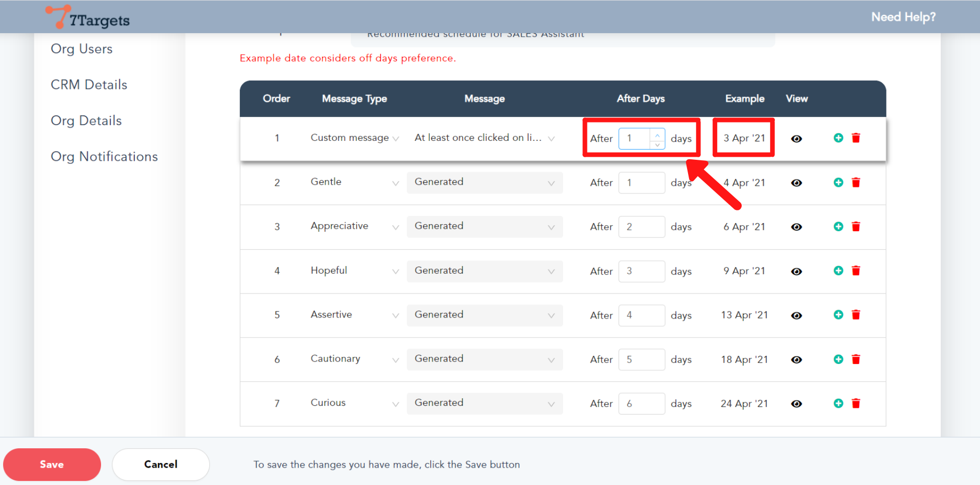Click the 7Targets logo
Screen dimensions: 980x485
point(87,17)
